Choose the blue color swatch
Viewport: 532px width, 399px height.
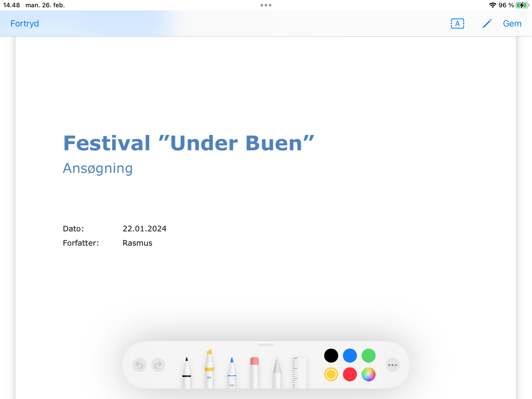(x=350, y=356)
